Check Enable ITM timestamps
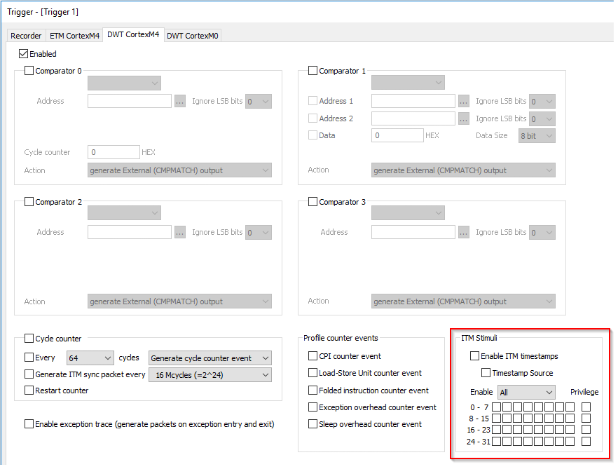Image resolution: width=616 pixels, height=465 pixels. 475,356
